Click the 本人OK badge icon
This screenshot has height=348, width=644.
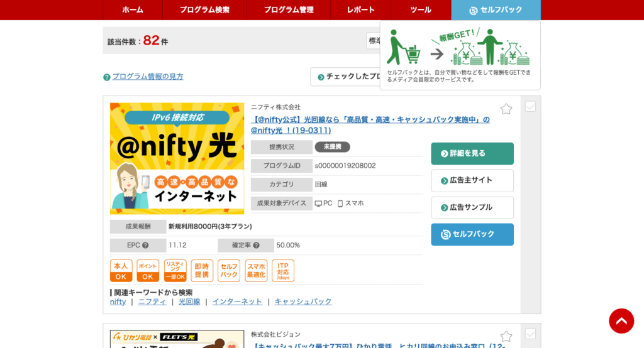[121, 271]
